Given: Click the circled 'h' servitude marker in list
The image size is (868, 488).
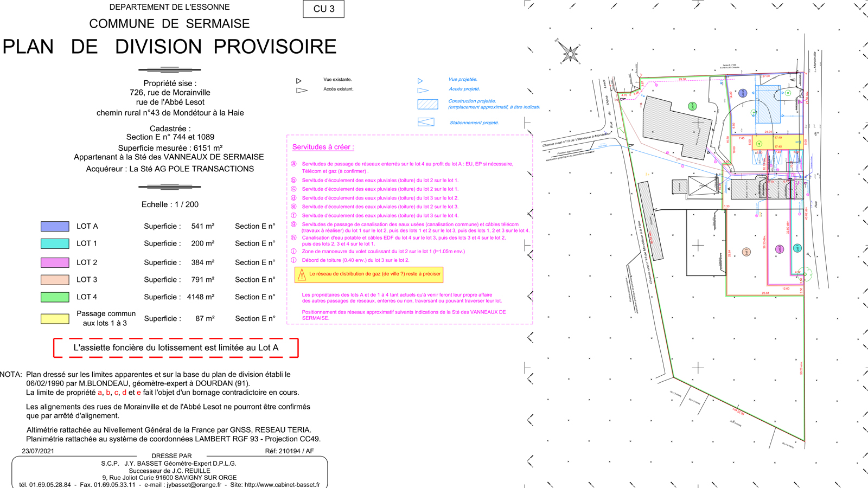Looking at the screenshot, I should pos(293,237).
